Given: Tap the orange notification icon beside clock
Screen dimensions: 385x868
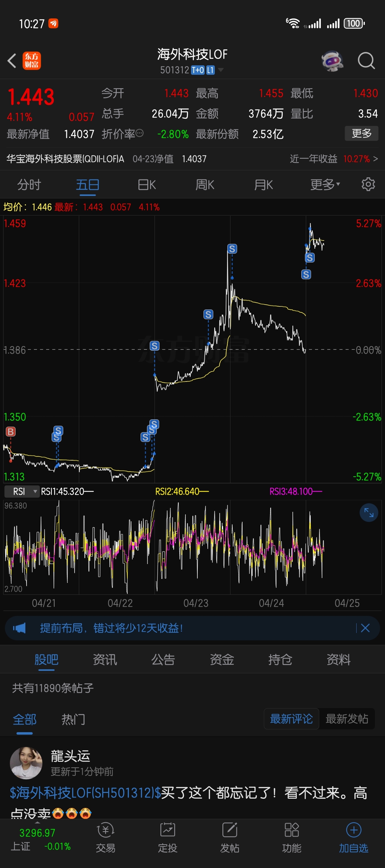Looking at the screenshot, I should tap(53, 23).
